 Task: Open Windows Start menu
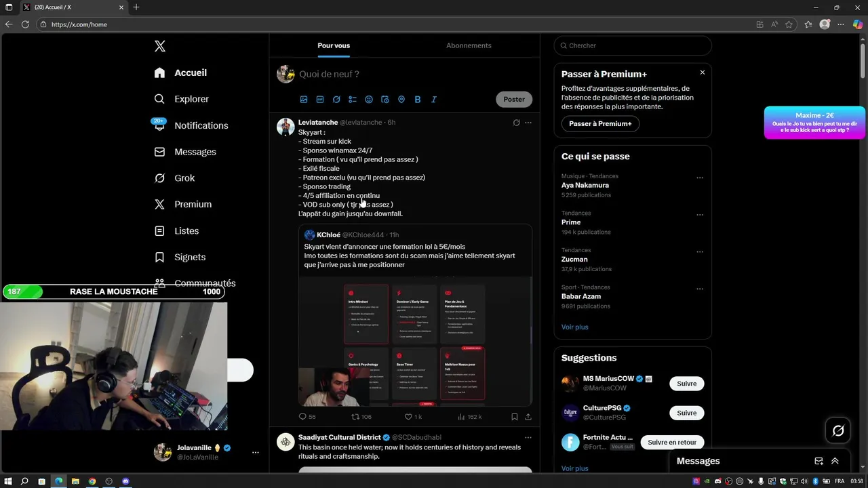click(x=8, y=481)
